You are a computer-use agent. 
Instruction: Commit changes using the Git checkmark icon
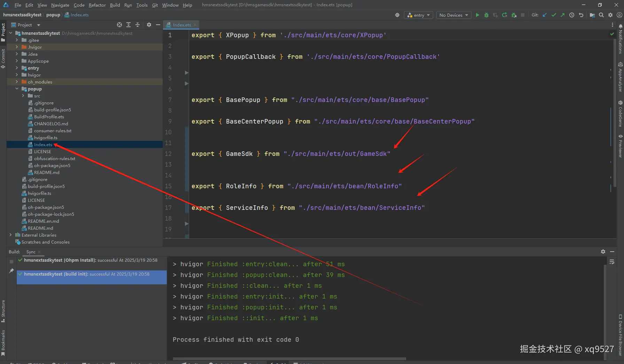click(554, 15)
